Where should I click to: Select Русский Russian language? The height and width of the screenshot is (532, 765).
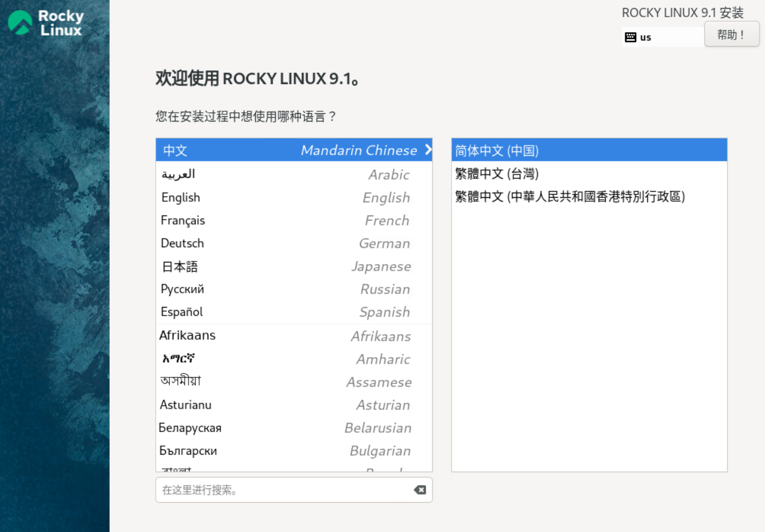click(294, 289)
